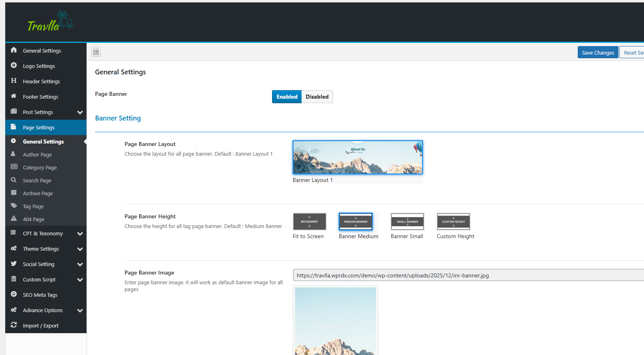Click the Import / Export refresh icon
This screenshot has width=644, height=355.
pyautogui.click(x=14, y=325)
